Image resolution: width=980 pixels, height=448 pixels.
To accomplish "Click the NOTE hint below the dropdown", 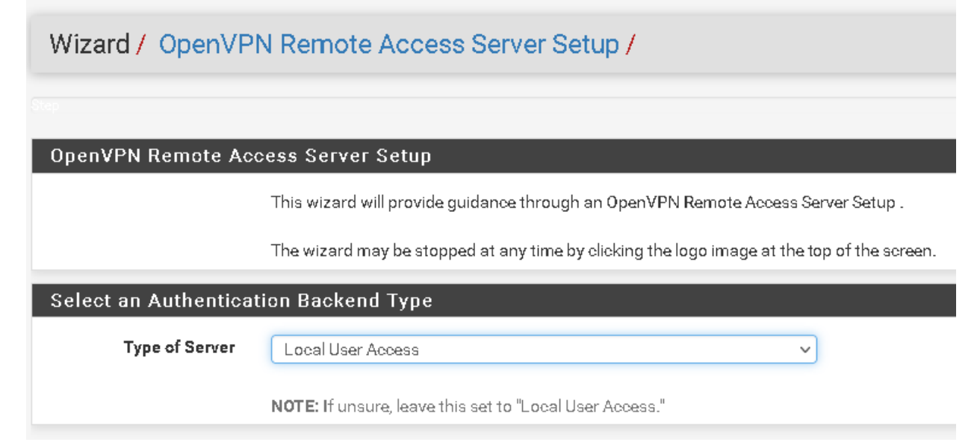I will (x=468, y=407).
